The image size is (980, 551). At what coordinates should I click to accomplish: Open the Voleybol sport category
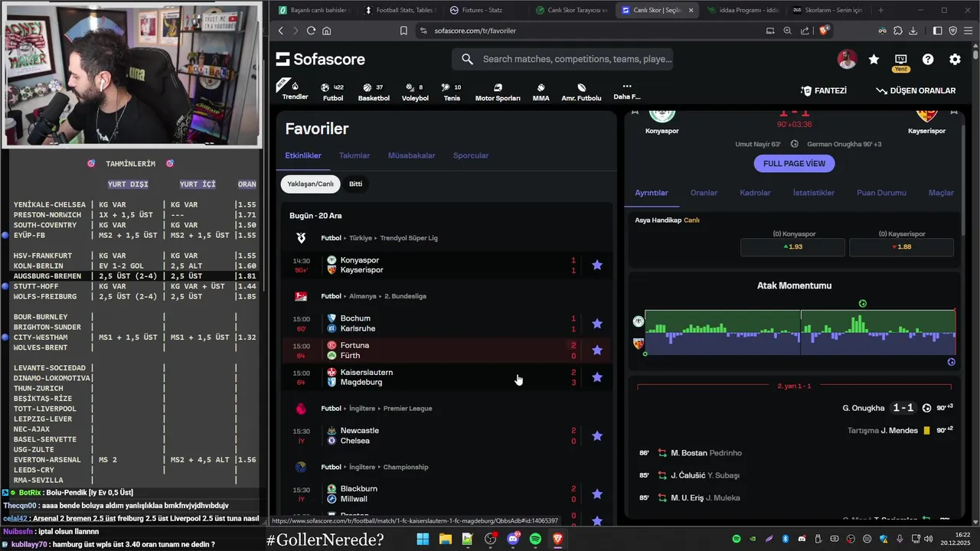pos(415,92)
